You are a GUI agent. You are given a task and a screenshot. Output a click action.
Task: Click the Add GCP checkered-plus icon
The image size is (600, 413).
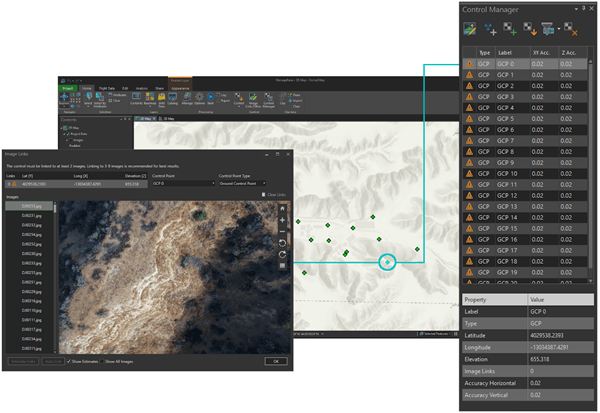pyautogui.click(x=510, y=29)
